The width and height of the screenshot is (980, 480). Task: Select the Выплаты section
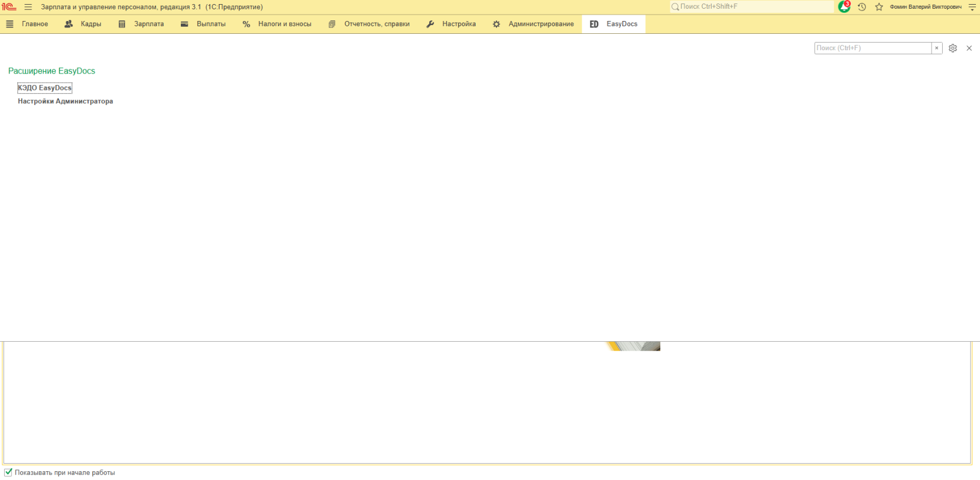pyautogui.click(x=204, y=24)
